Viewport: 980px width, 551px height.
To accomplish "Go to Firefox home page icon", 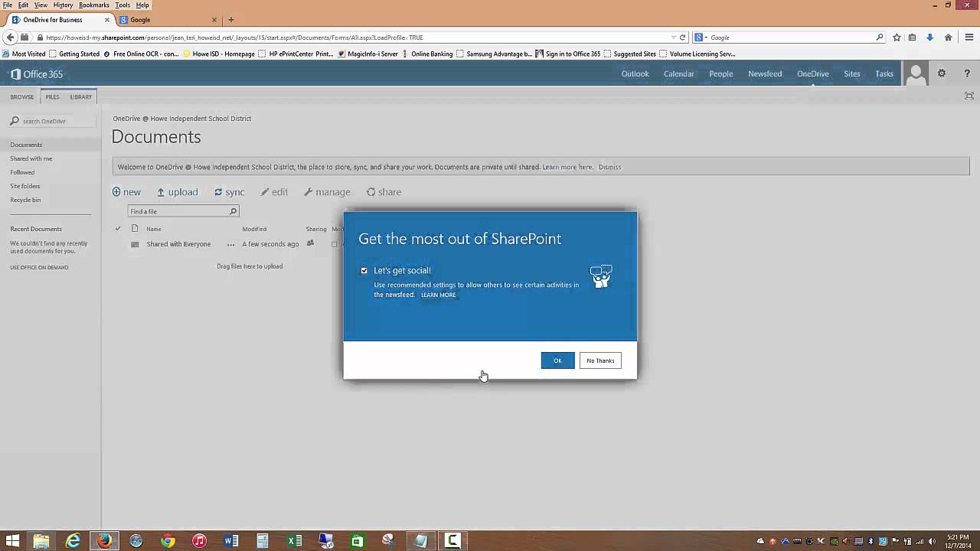I will click(948, 37).
